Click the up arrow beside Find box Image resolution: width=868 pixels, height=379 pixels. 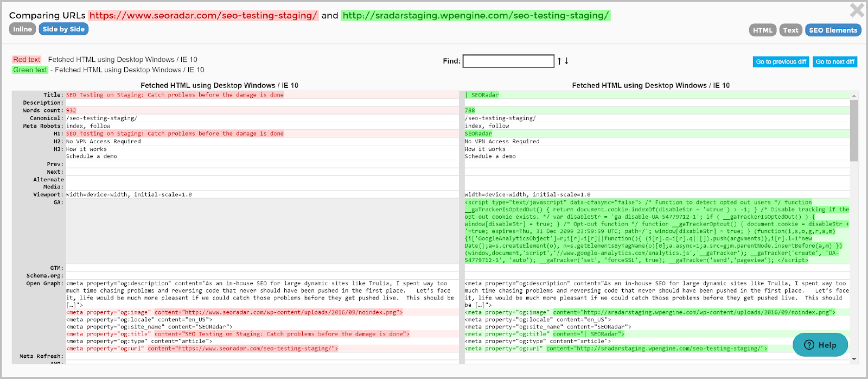pos(559,61)
